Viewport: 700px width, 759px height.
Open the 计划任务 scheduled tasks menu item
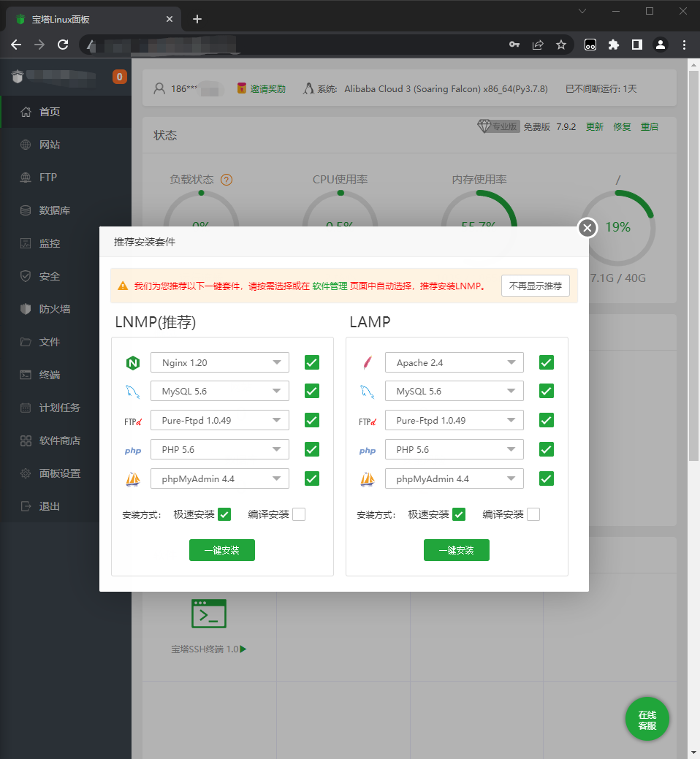tap(50, 408)
